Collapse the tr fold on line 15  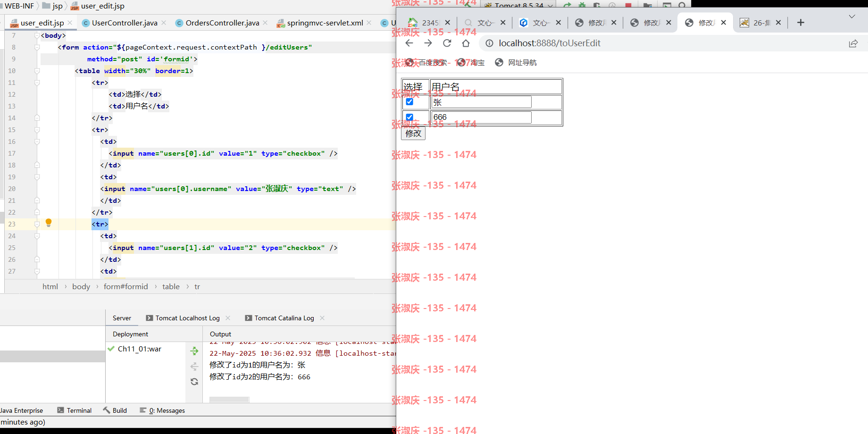[37, 130]
